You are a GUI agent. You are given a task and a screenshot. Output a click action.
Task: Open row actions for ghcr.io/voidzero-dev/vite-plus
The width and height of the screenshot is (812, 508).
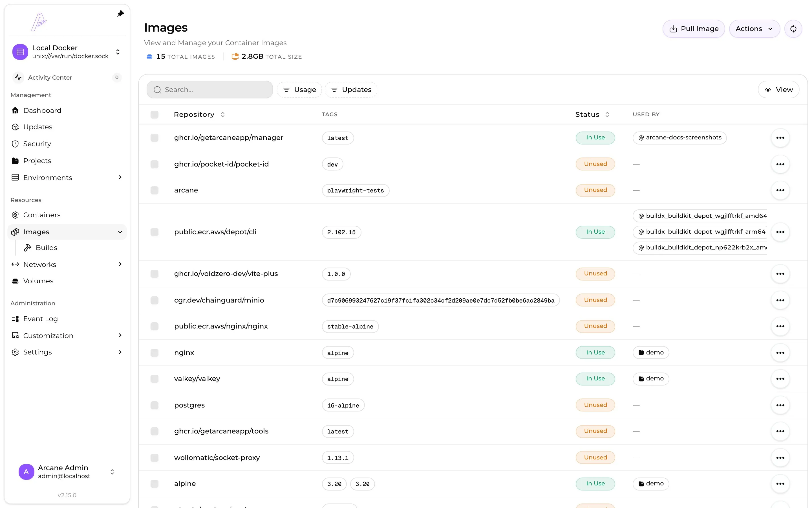coord(780,274)
